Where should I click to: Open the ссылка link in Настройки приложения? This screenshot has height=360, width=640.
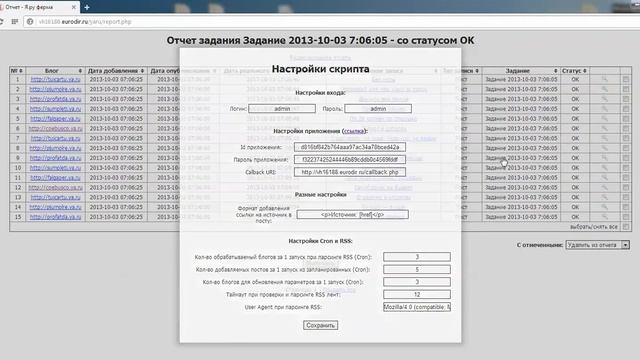coord(354,131)
